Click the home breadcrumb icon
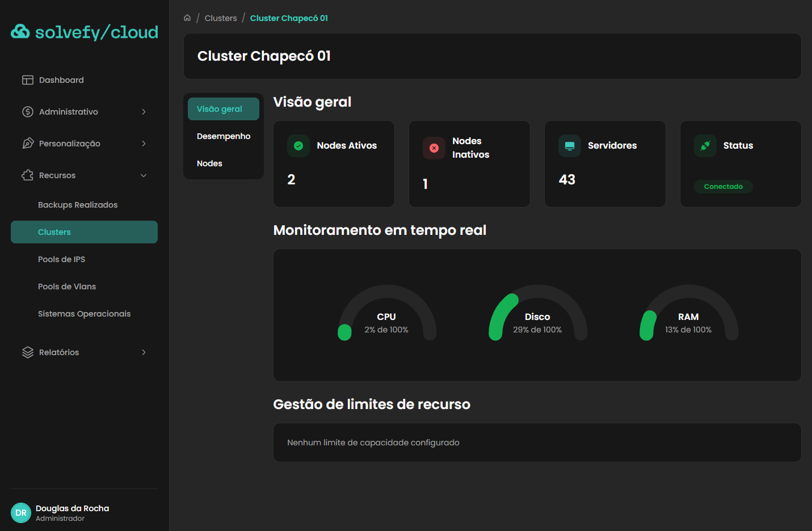 coord(187,18)
